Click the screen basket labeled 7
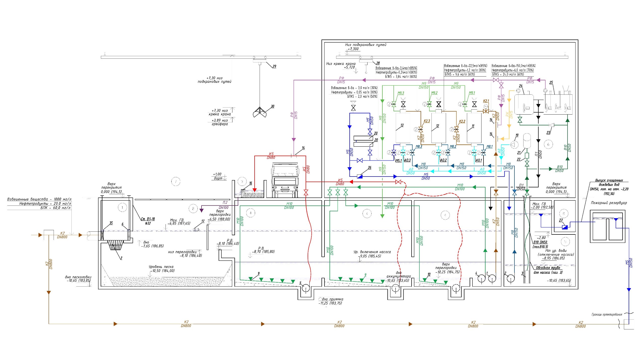 click(115, 245)
